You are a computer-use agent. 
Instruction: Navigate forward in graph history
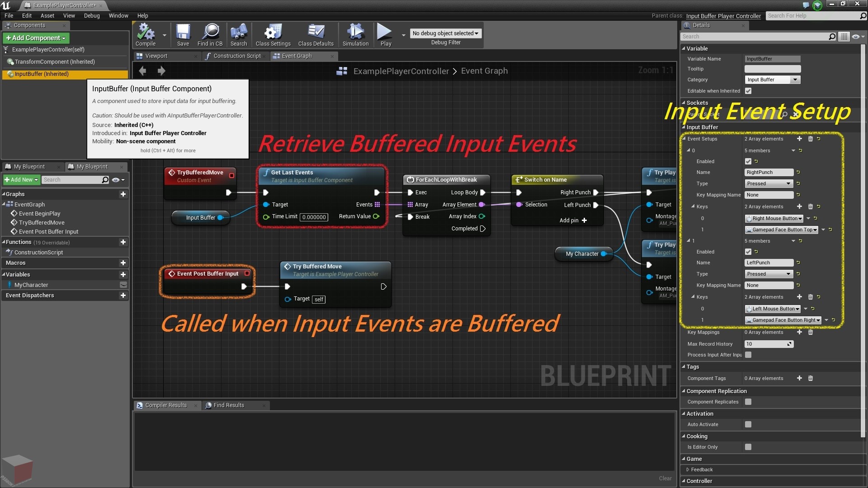tap(161, 70)
